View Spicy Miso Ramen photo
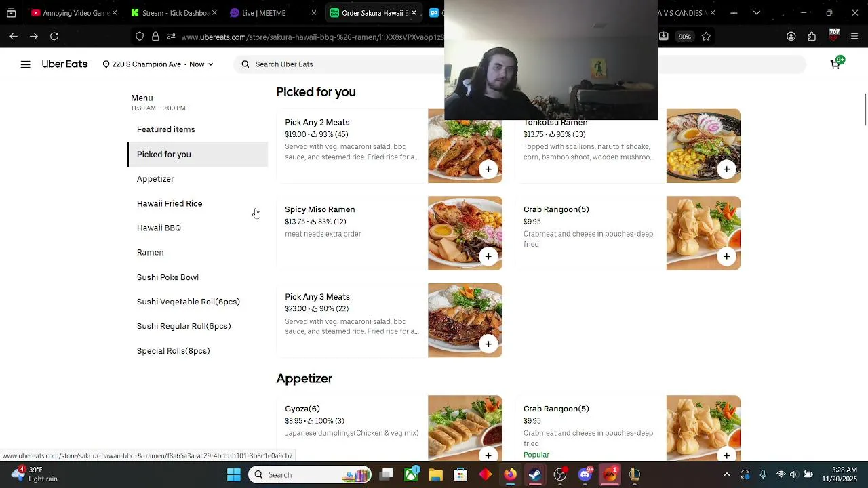This screenshot has width=868, height=488. click(465, 233)
